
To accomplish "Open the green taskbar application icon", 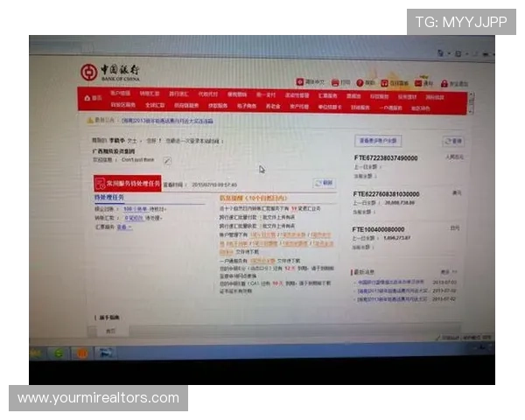I will pos(59,353).
